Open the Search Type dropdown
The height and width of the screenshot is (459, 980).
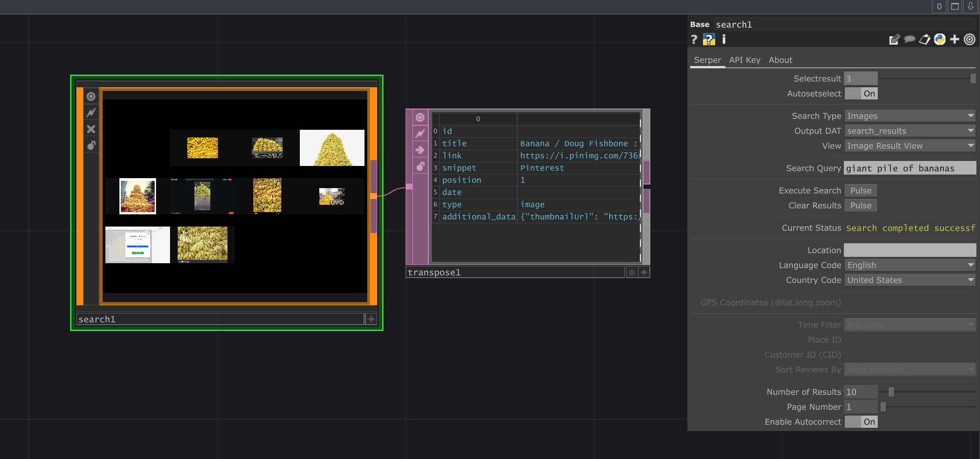coord(909,116)
